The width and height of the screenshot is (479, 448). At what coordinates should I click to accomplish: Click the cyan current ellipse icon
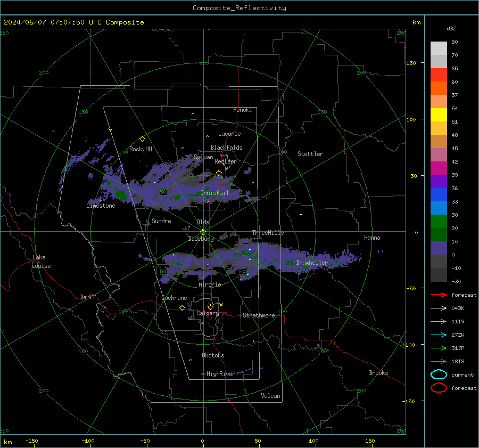pos(439,374)
